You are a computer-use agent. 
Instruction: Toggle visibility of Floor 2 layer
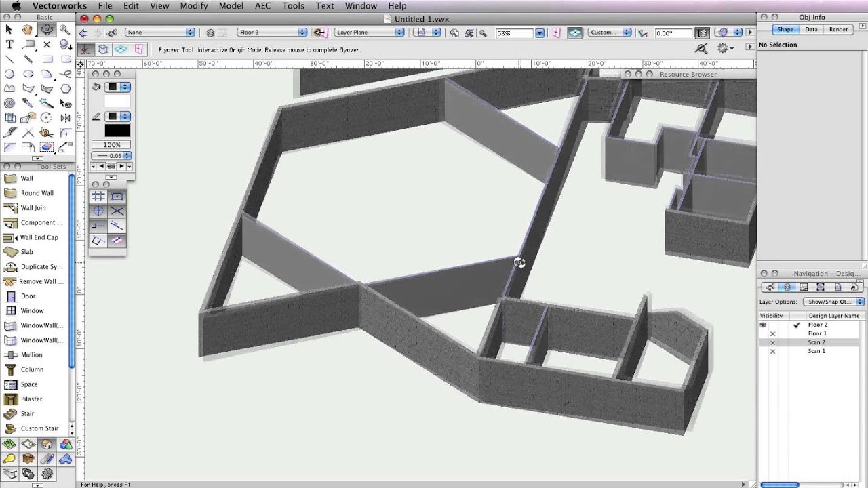(x=763, y=325)
